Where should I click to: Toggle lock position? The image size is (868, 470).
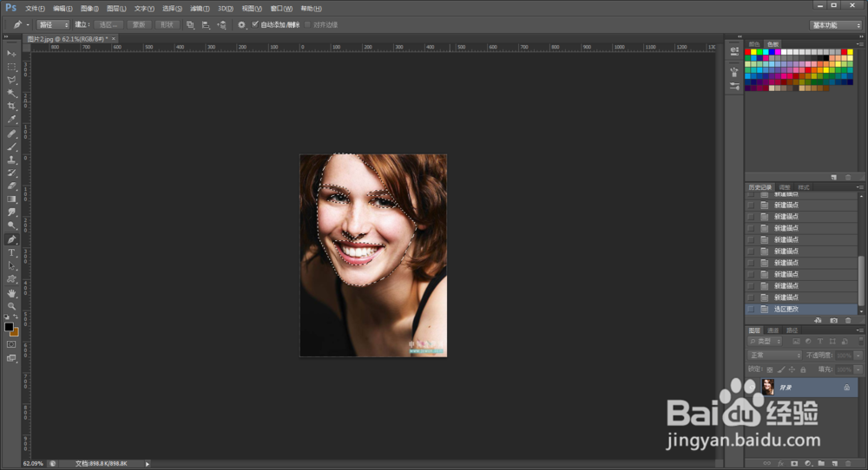point(792,369)
